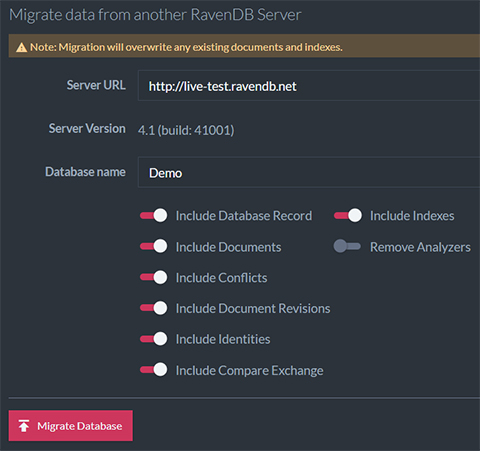
Task: Click the upload arrow icon on Migrate Database
Action: tap(24, 426)
